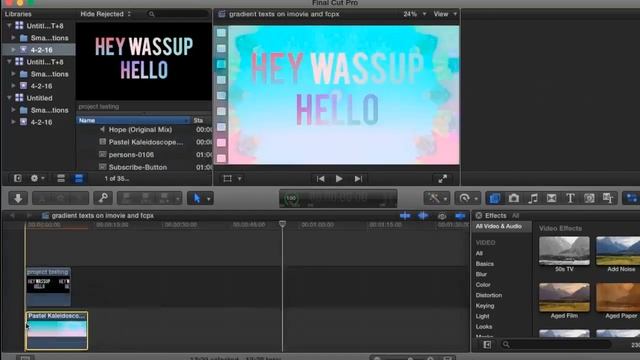
Task: Click the Effects browser search magnifier
Action: tap(506, 344)
